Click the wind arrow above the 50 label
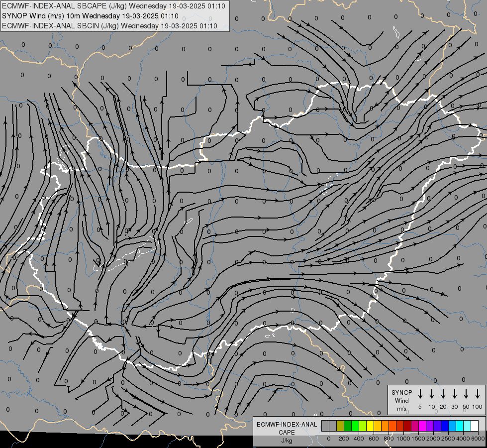This screenshot has height=448, width=487. (x=466, y=393)
